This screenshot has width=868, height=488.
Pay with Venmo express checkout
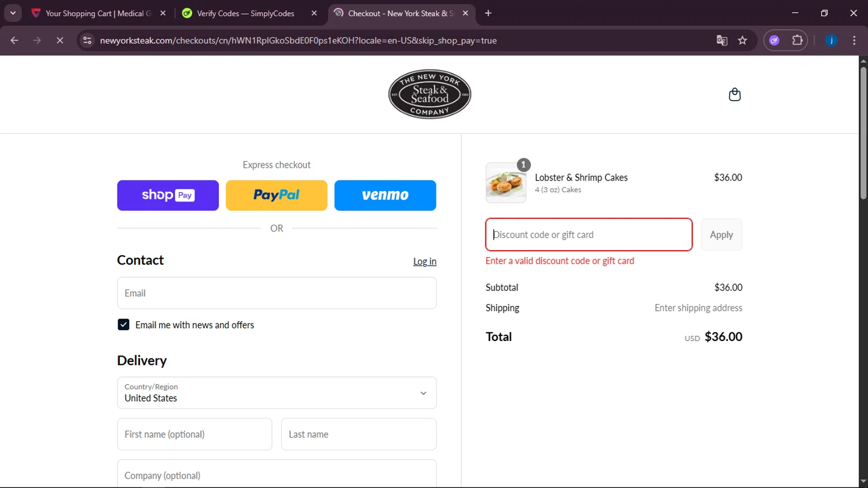coord(385,195)
